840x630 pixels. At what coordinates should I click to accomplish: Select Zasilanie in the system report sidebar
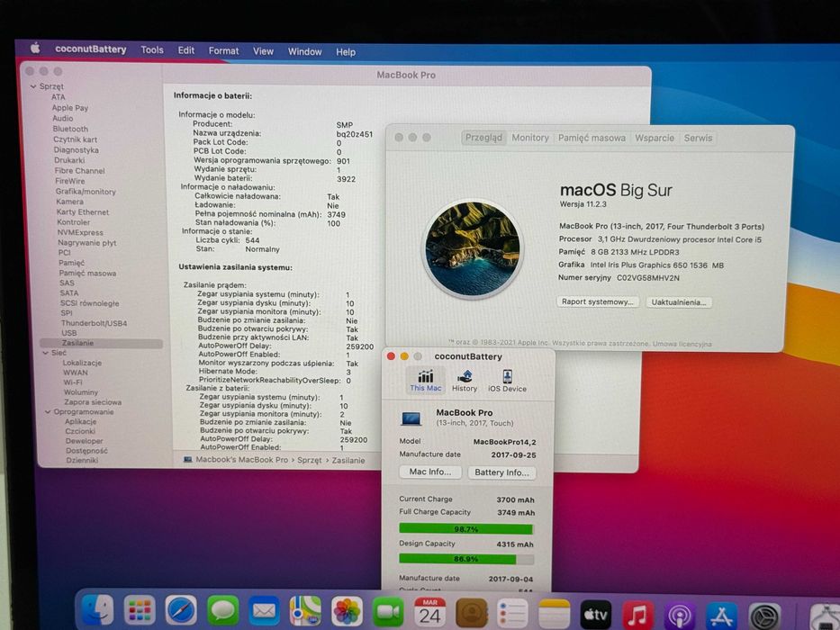(x=101, y=343)
